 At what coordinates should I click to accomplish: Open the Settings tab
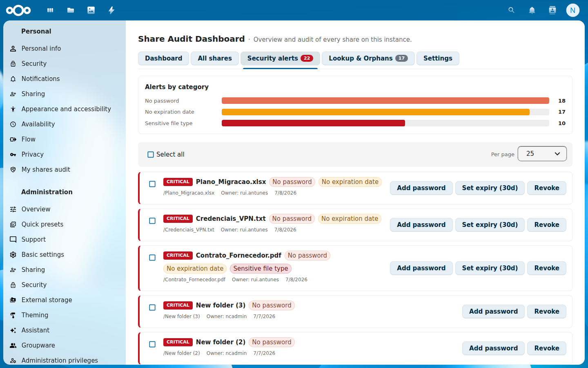click(x=438, y=58)
